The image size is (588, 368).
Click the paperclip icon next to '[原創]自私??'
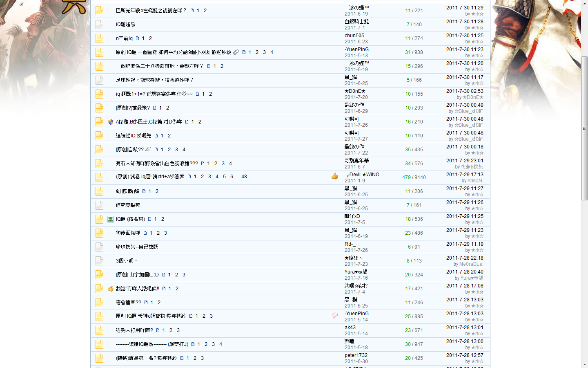(x=148, y=150)
